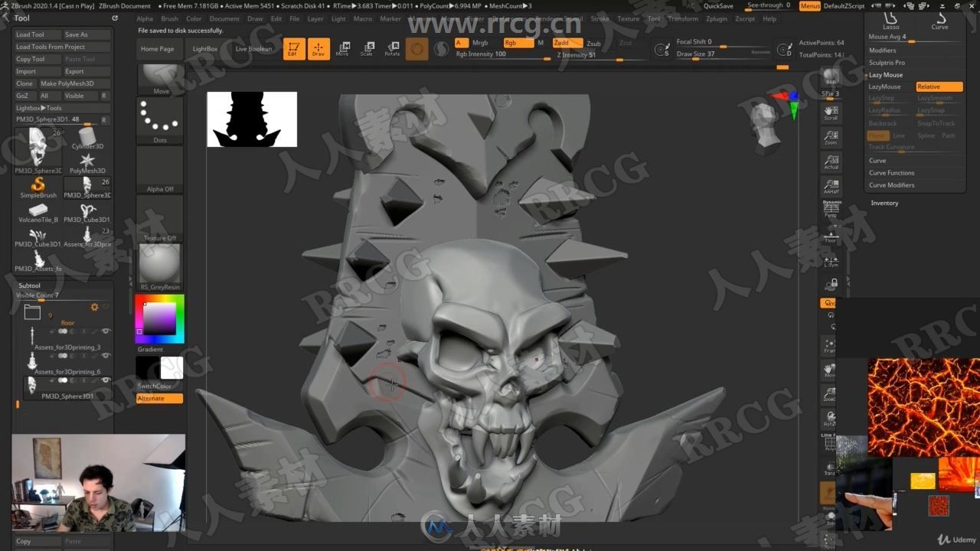Select the Lasso stroke icon
980x551 pixels.
point(890,20)
